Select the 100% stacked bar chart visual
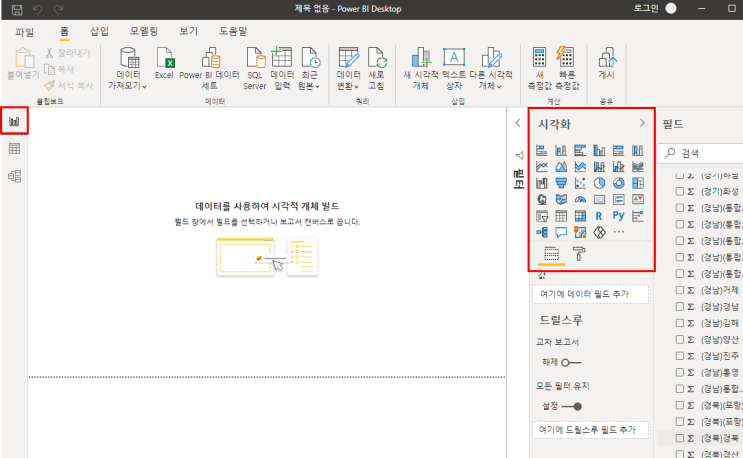Screen dimensions: 743x458 click(618, 151)
